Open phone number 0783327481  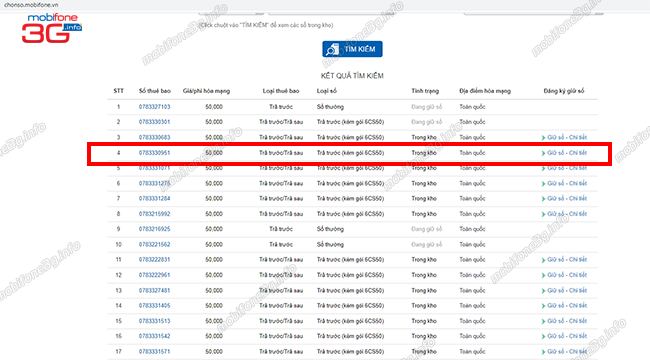[x=154, y=290]
